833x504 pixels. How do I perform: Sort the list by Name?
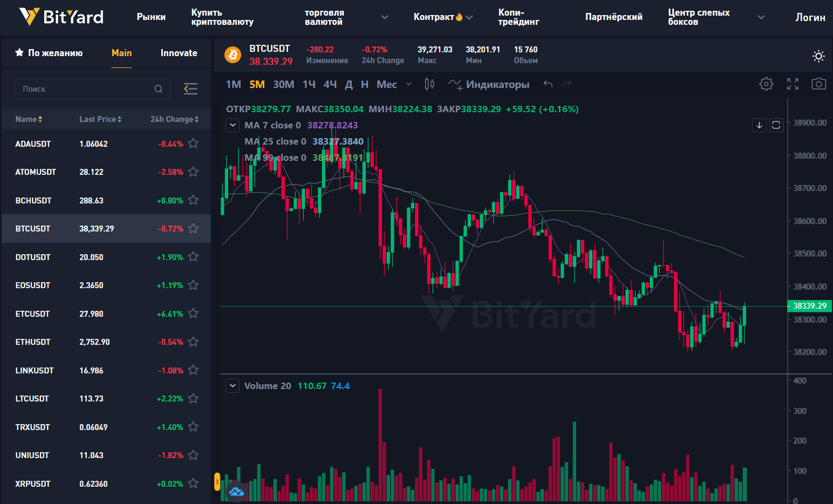29,119
